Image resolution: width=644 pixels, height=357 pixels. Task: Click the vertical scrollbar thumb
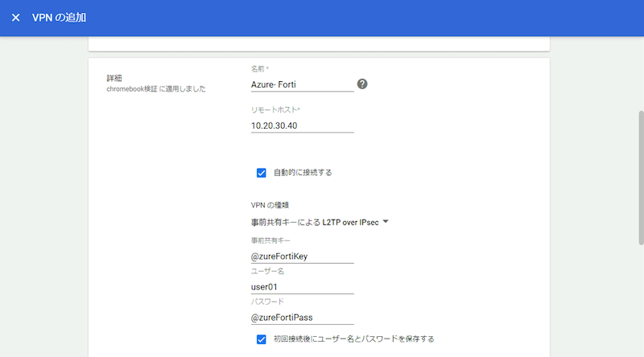click(641, 178)
